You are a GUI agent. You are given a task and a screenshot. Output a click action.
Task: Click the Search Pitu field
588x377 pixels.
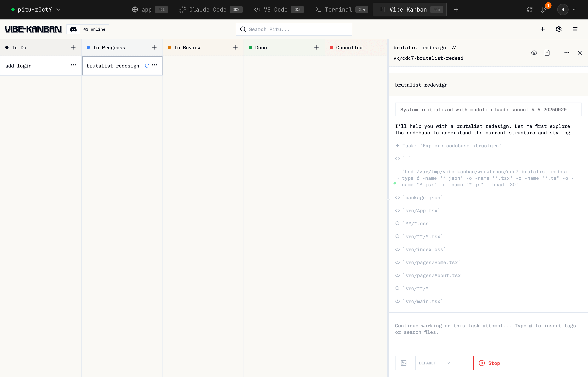click(x=294, y=29)
